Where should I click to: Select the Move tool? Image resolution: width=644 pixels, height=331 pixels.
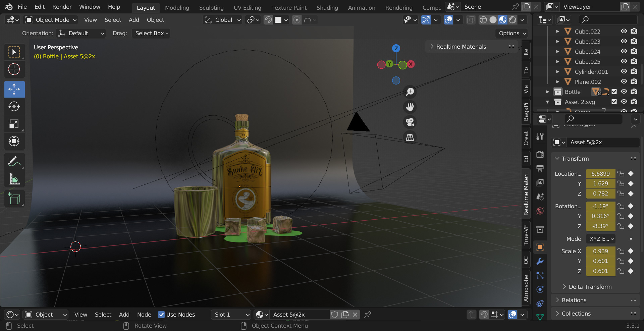point(14,89)
